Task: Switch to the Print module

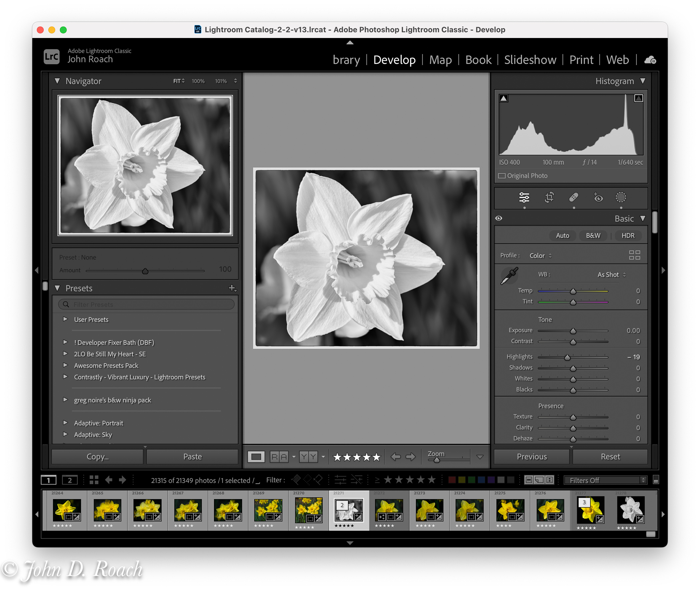Action: (581, 60)
